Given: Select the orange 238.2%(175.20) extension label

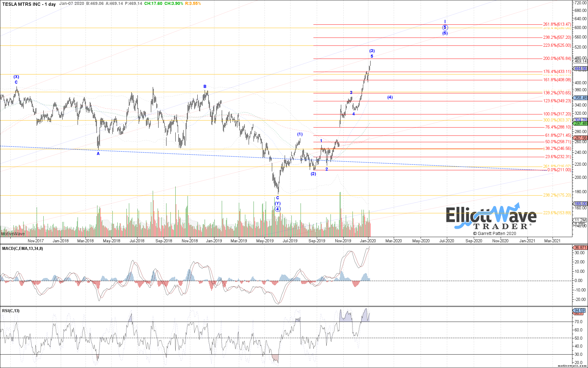Looking at the screenshot, I should 557,195.
